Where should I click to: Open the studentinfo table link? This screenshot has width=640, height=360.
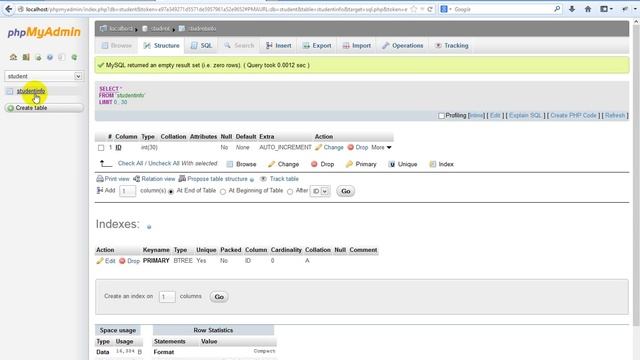coord(31,91)
